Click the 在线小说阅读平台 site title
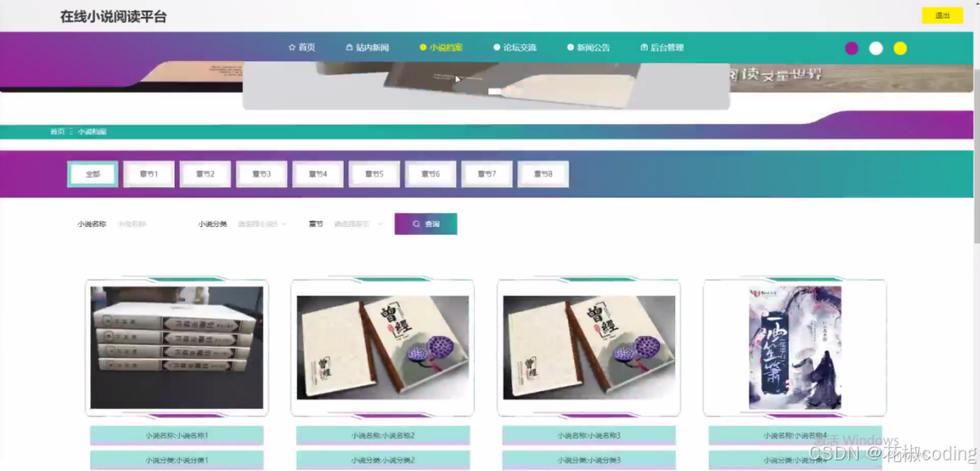This screenshot has height=471, width=980. pos(113,17)
